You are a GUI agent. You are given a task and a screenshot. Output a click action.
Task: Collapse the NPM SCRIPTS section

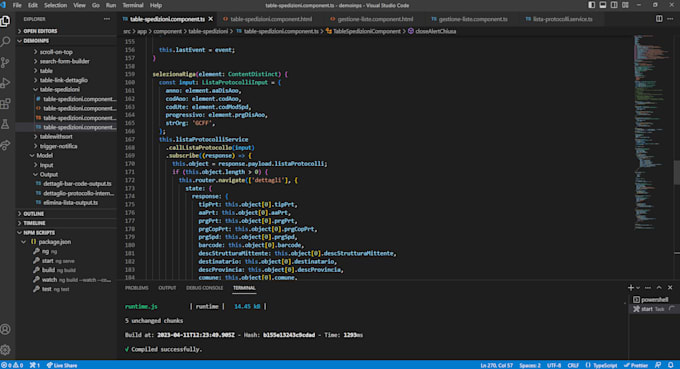[66, 233]
